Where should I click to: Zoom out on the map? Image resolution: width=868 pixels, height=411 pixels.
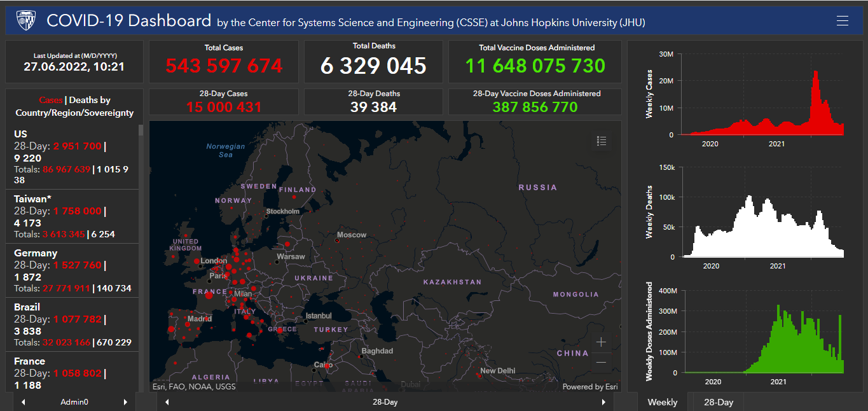(601, 363)
